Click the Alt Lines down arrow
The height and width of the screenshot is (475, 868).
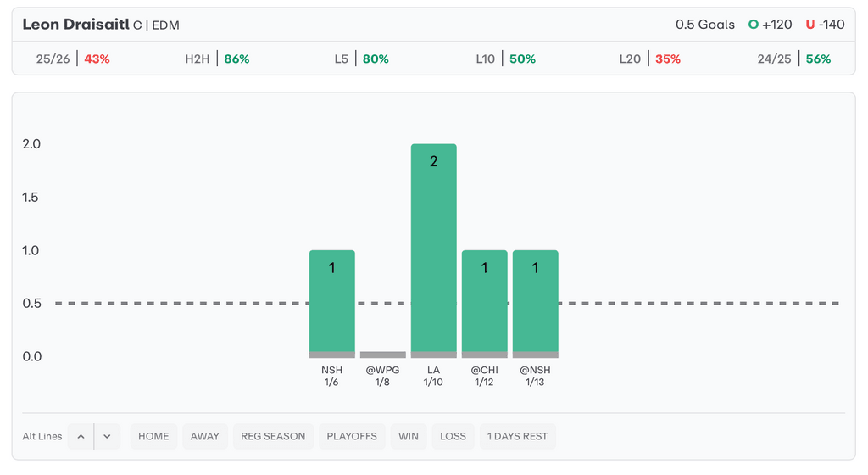107,436
